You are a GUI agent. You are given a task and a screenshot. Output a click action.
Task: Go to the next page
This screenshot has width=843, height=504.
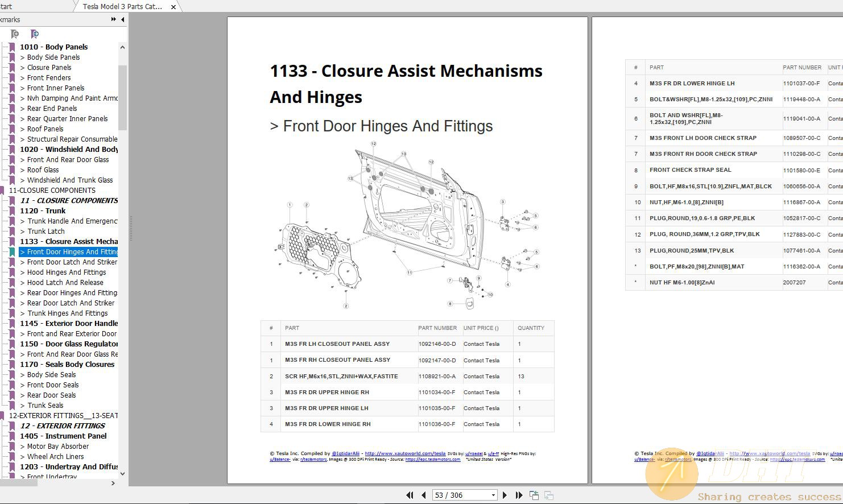[x=505, y=495]
